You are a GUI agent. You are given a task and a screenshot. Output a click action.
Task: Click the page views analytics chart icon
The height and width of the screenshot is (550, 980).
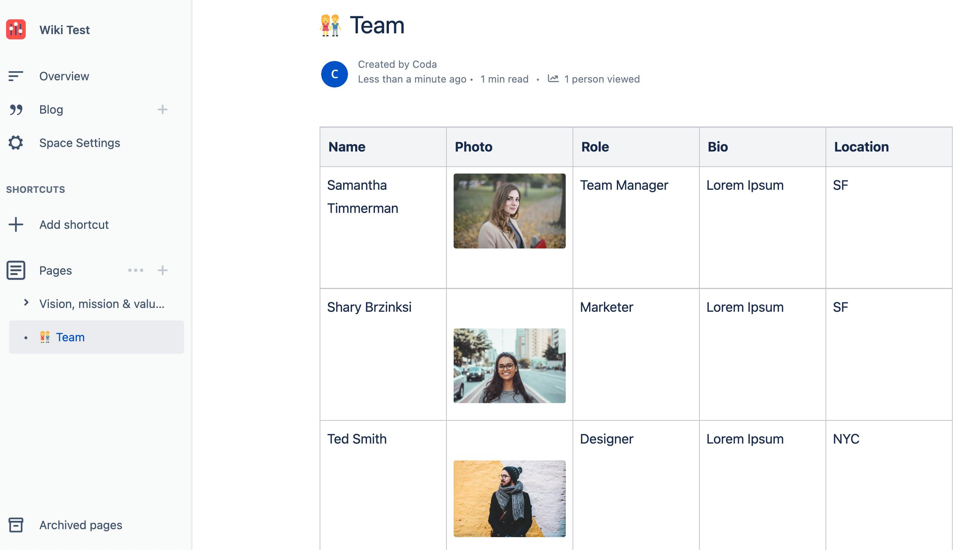point(553,78)
